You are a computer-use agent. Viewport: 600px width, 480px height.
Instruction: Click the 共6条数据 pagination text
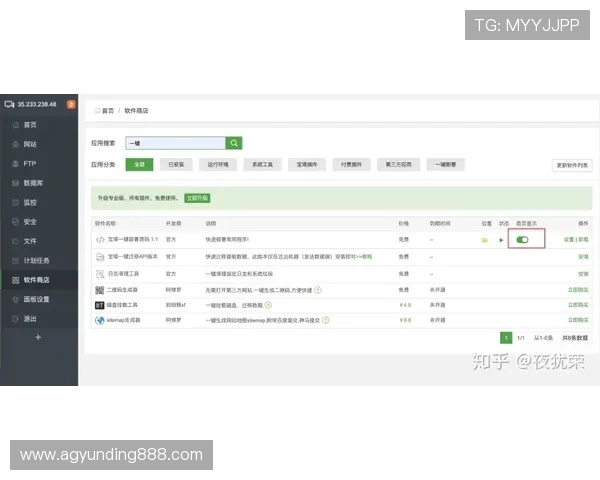point(575,338)
